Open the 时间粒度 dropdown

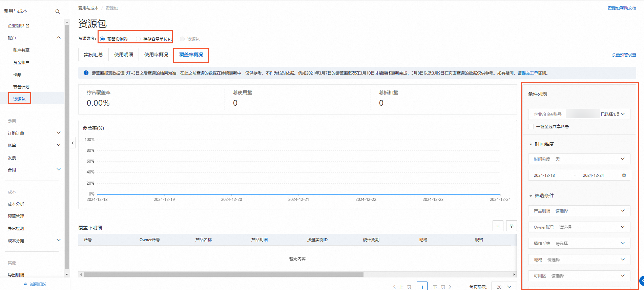pyautogui.click(x=579, y=159)
